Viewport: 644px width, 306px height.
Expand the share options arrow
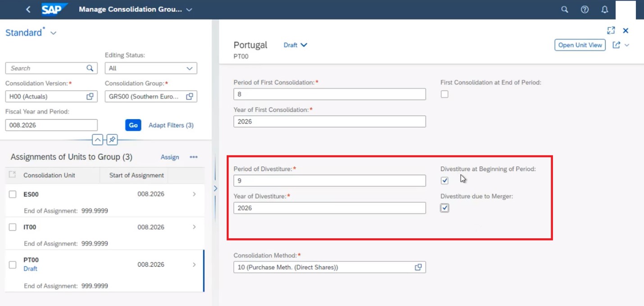click(627, 45)
